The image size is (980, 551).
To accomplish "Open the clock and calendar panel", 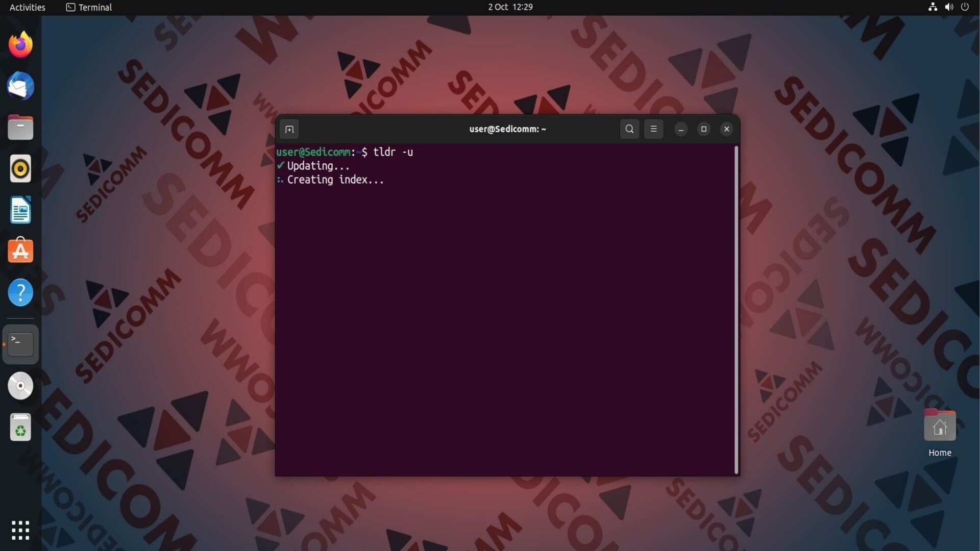I will point(510,7).
